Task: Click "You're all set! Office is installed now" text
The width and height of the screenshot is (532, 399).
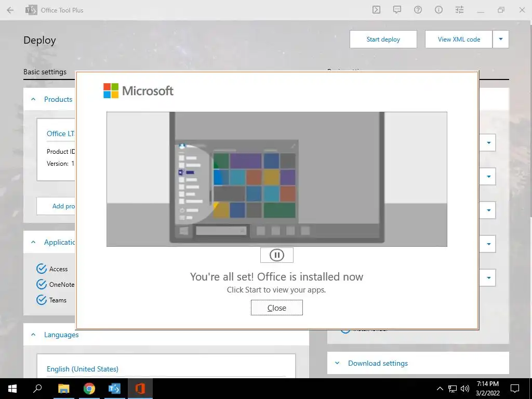Action: point(276,276)
